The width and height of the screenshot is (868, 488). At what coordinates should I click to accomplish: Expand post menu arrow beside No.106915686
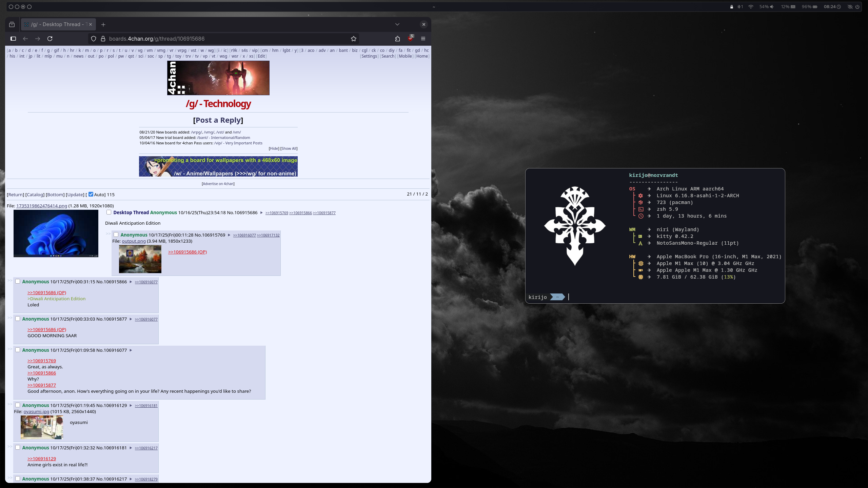tap(261, 213)
